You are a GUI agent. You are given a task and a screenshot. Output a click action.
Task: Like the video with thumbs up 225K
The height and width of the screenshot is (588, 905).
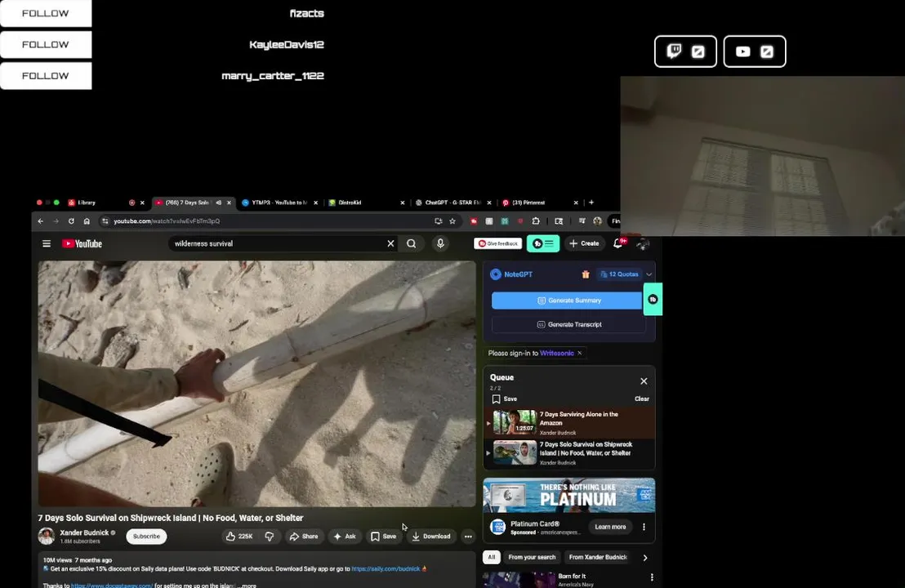(x=239, y=537)
